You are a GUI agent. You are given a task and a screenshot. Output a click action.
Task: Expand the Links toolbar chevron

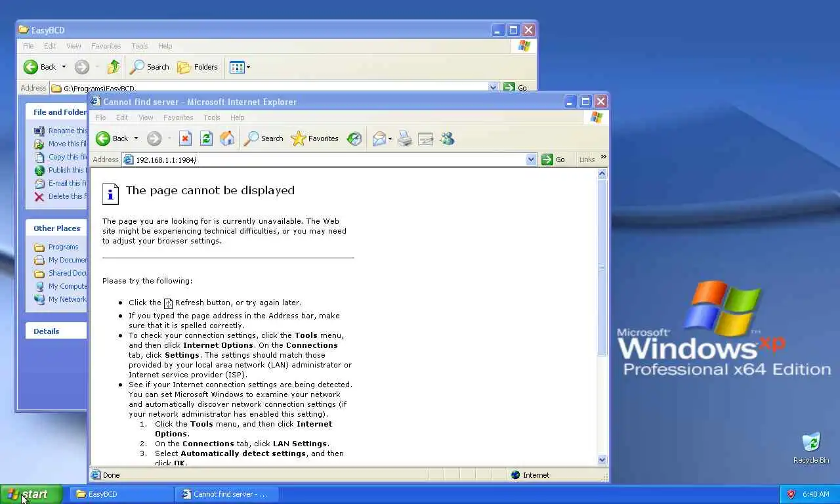pos(603,157)
